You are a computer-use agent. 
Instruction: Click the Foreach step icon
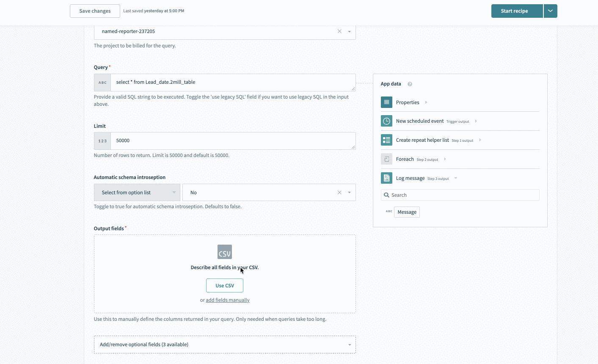point(386,159)
